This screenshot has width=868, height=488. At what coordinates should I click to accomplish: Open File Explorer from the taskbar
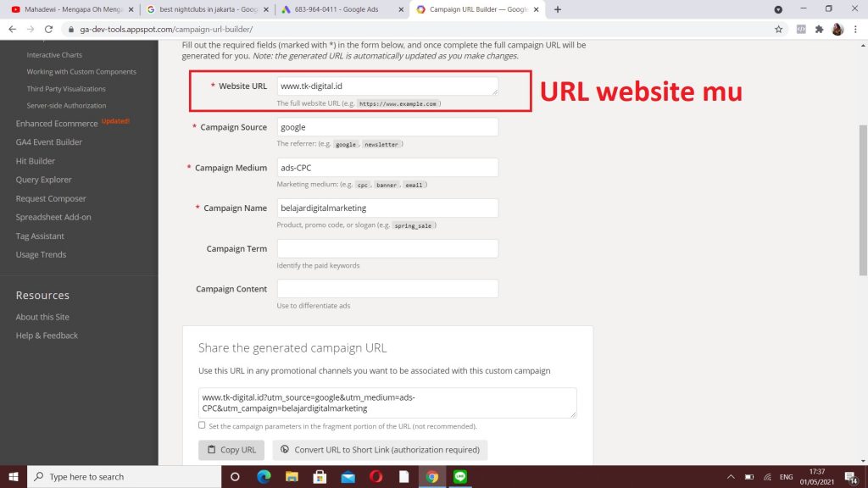click(291, 476)
